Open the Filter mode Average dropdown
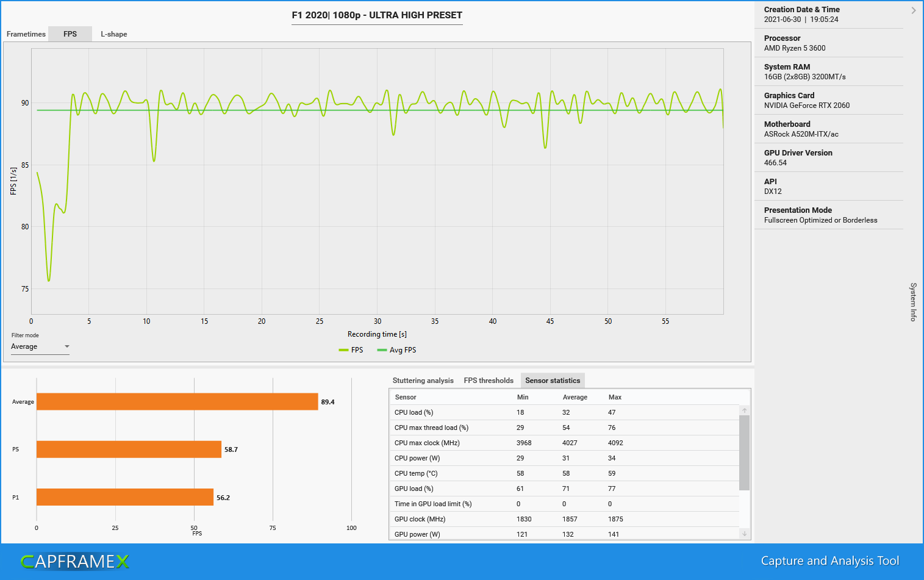The image size is (924, 580). tap(40, 346)
